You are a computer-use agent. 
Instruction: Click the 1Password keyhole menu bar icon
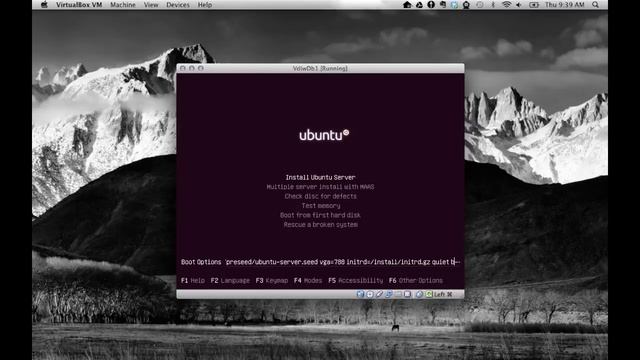[x=431, y=5]
